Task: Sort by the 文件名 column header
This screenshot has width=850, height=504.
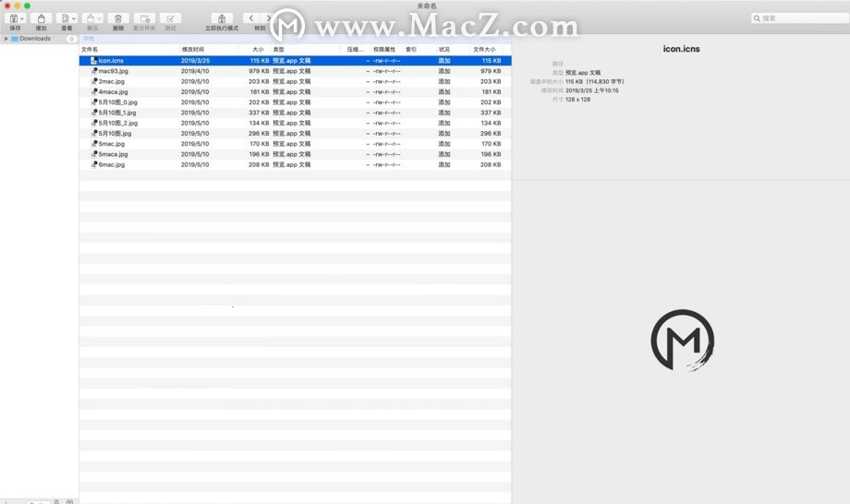Action: click(x=90, y=49)
